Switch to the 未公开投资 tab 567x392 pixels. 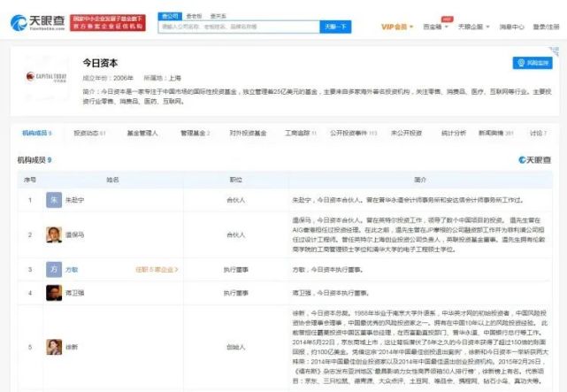(406, 133)
